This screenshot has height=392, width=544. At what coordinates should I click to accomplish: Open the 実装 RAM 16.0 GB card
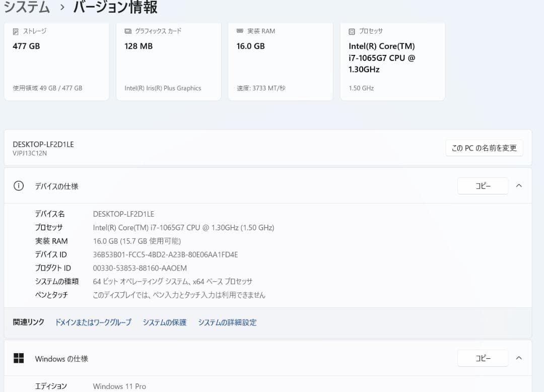(x=281, y=61)
